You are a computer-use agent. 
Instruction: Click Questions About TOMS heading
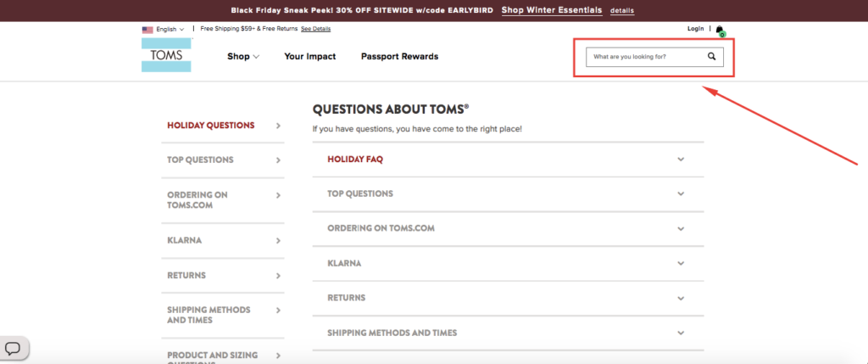[391, 109]
